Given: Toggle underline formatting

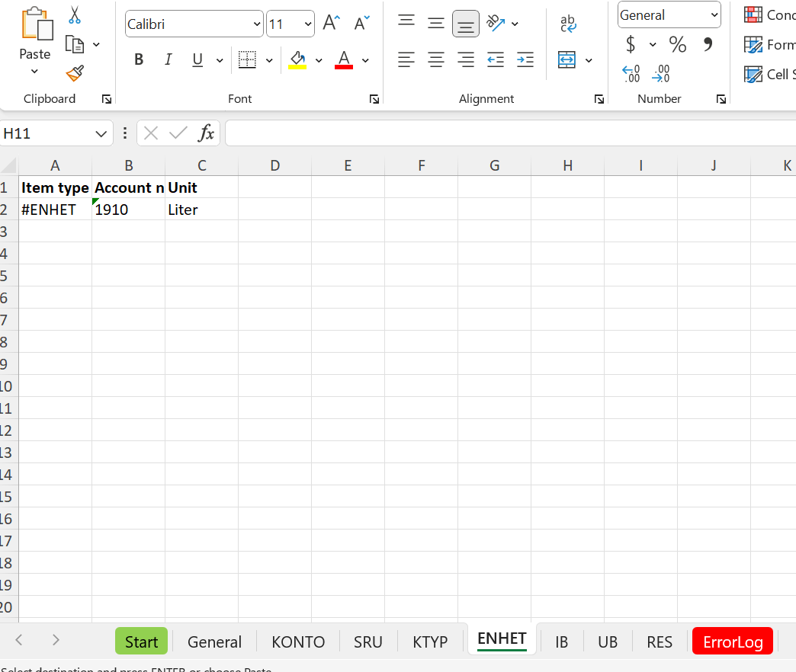Looking at the screenshot, I should 197,59.
